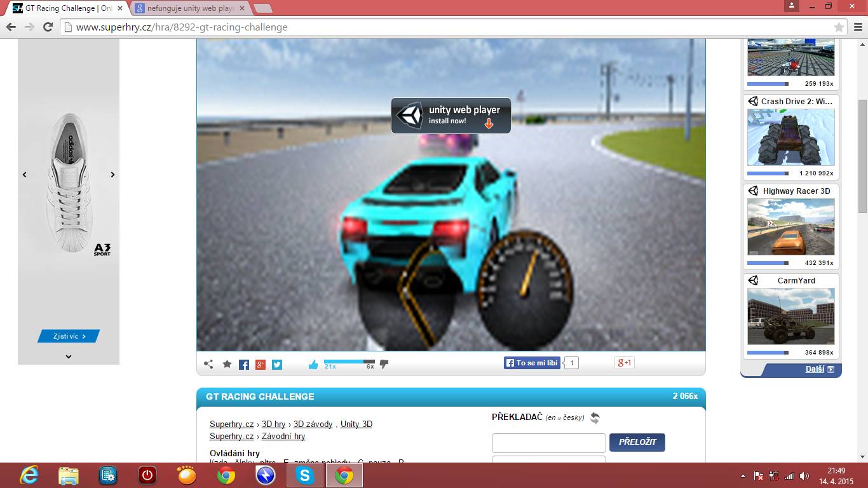
Task: Click the Unity icon beside Crash Drive 2
Action: (x=753, y=101)
